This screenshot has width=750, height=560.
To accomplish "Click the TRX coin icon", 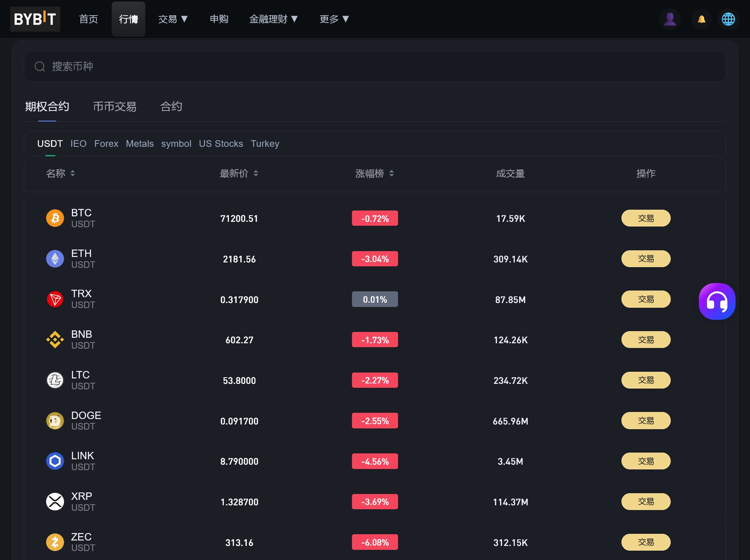I will (55, 300).
